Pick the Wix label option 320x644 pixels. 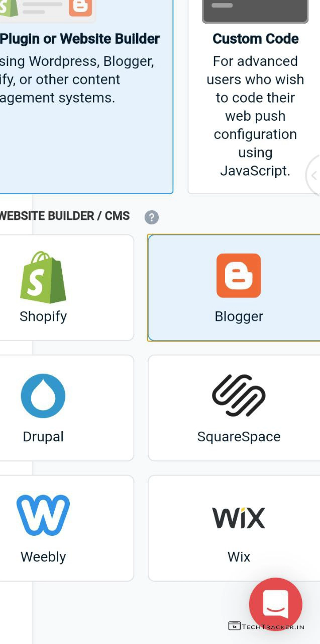pos(239,557)
